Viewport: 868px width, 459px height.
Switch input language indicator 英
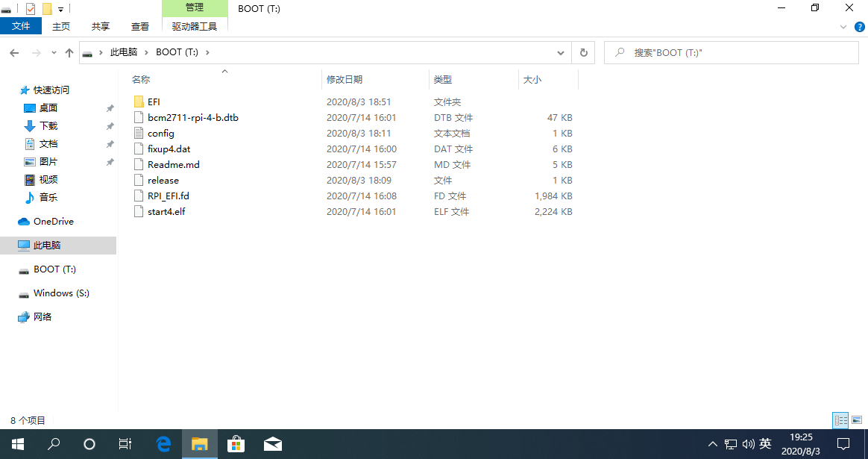tap(766, 443)
